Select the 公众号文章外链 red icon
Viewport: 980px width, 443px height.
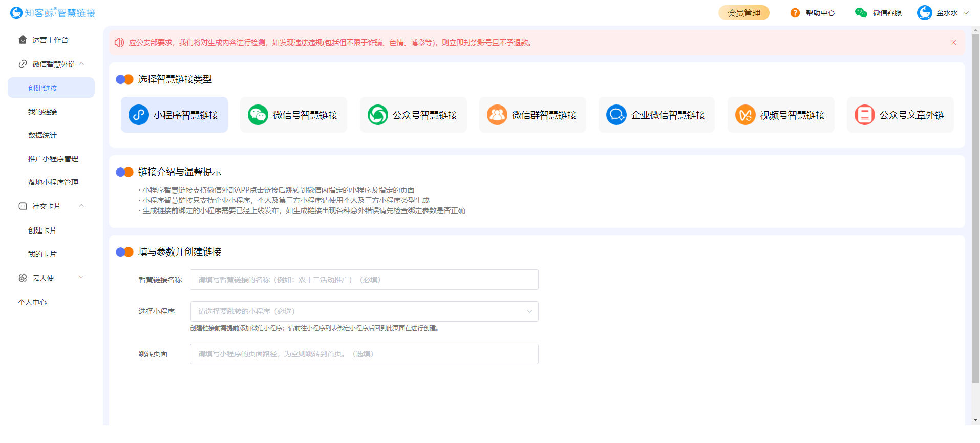point(864,115)
